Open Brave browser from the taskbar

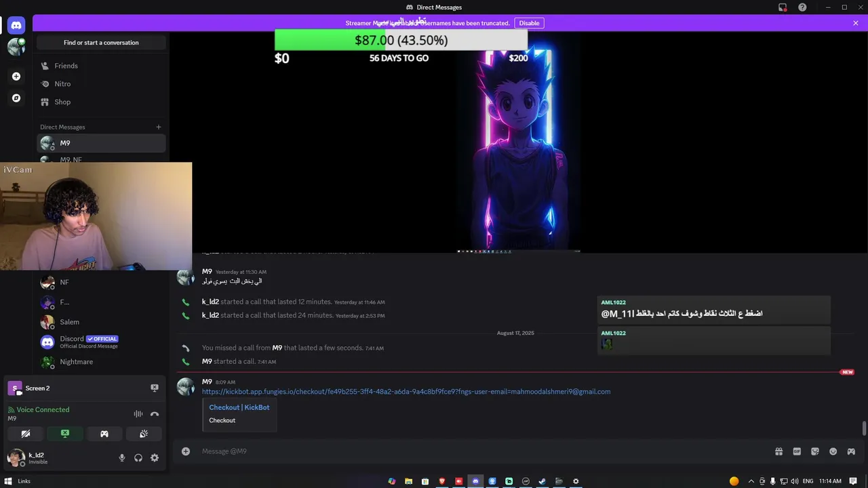[x=442, y=481]
